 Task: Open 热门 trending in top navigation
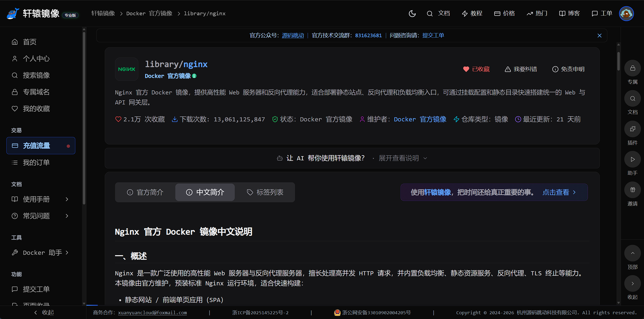537,13
